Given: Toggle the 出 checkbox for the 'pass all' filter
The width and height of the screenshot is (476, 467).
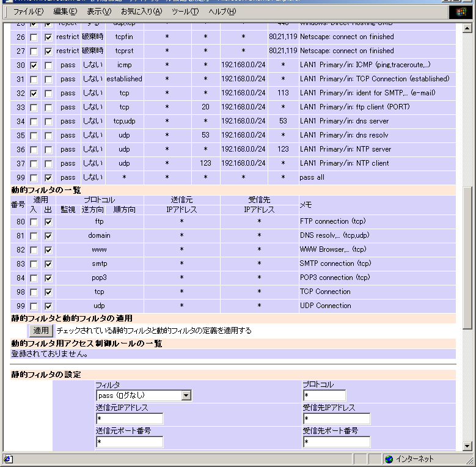Looking at the screenshot, I should click(x=48, y=177).
